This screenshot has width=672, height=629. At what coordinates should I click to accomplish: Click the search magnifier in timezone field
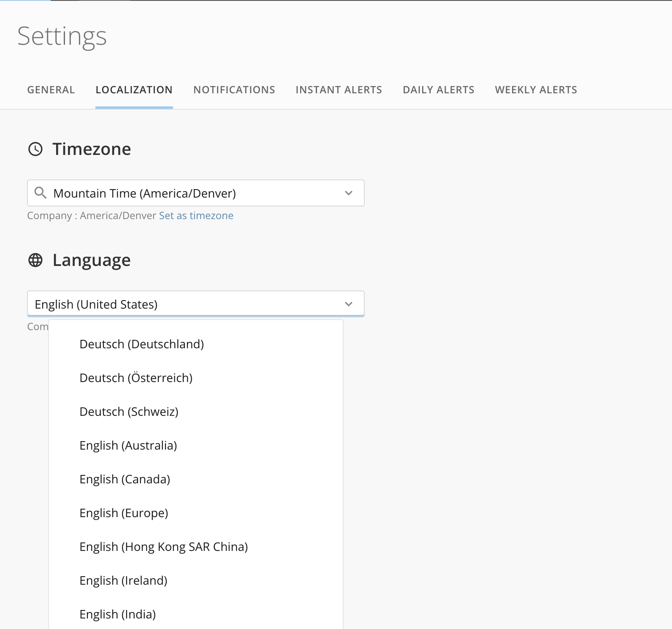pos(41,193)
